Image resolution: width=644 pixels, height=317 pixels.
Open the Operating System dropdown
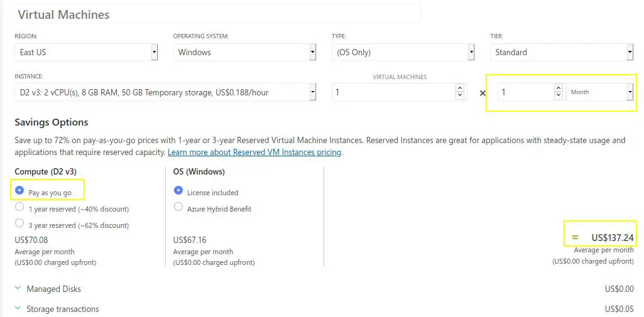pyautogui.click(x=245, y=52)
